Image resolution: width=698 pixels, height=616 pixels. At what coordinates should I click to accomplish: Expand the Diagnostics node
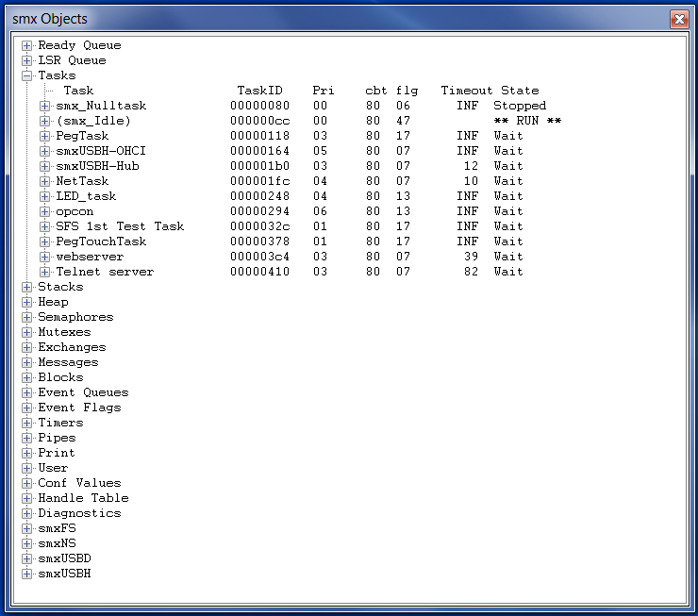pos(26,513)
